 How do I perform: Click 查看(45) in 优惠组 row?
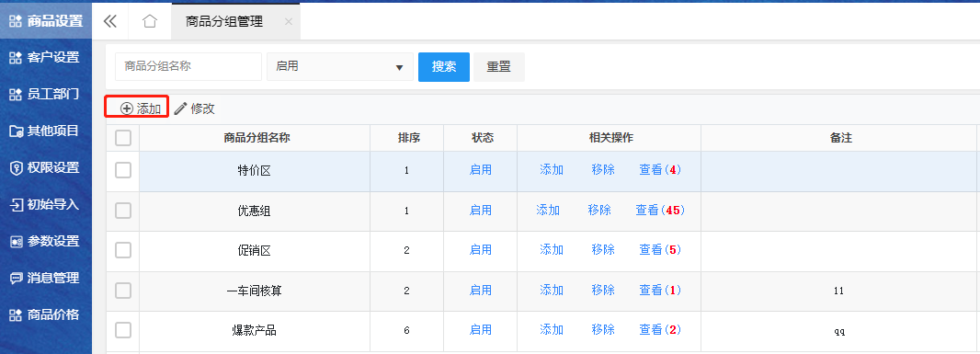tap(660, 211)
